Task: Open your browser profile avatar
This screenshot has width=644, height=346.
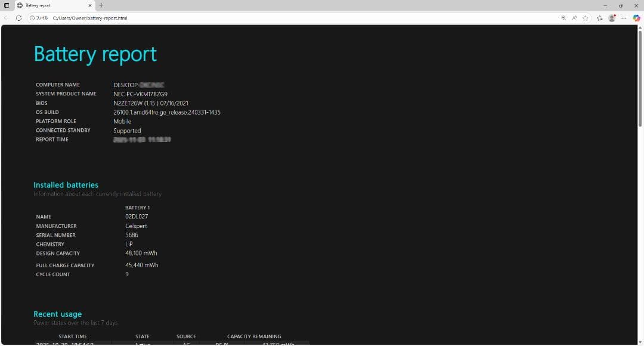Action: (x=612, y=18)
